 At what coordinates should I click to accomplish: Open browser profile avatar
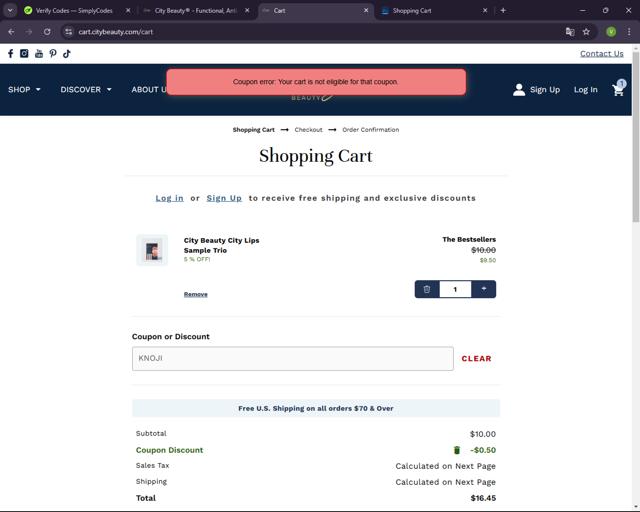(611, 32)
